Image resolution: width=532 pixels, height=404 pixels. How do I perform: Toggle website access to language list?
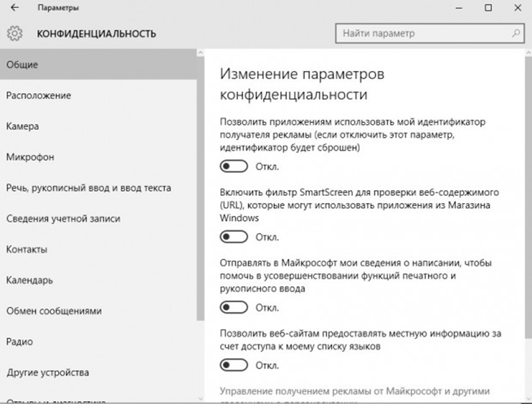coord(234,365)
